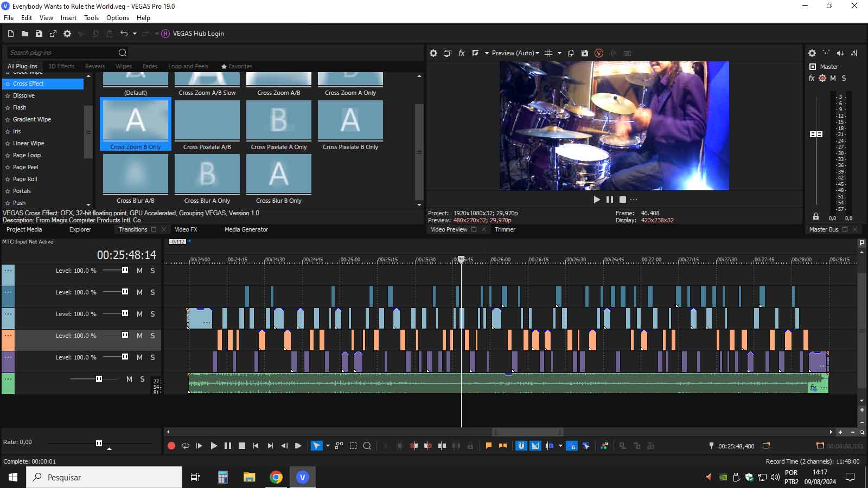Solo the Master bus

pos(844,78)
